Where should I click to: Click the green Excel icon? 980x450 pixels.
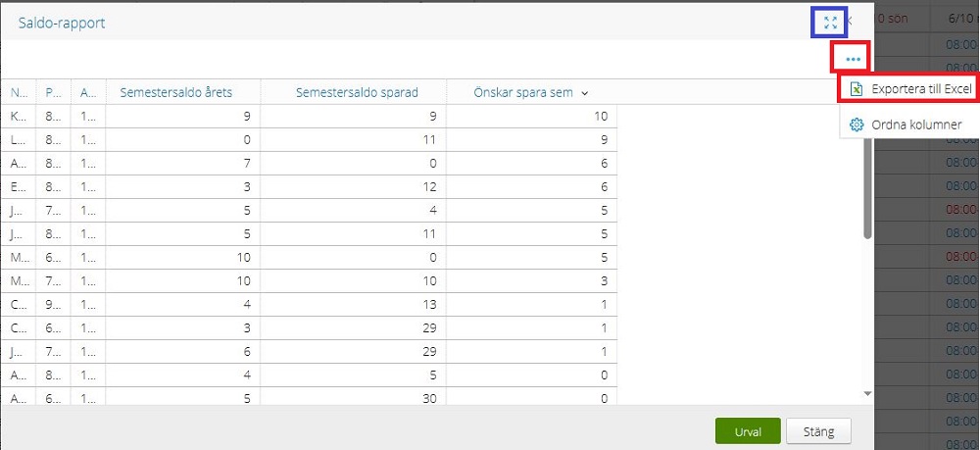coord(856,89)
